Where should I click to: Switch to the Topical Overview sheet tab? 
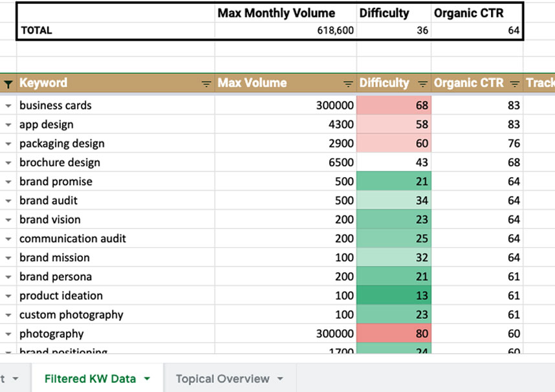pyautogui.click(x=222, y=379)
